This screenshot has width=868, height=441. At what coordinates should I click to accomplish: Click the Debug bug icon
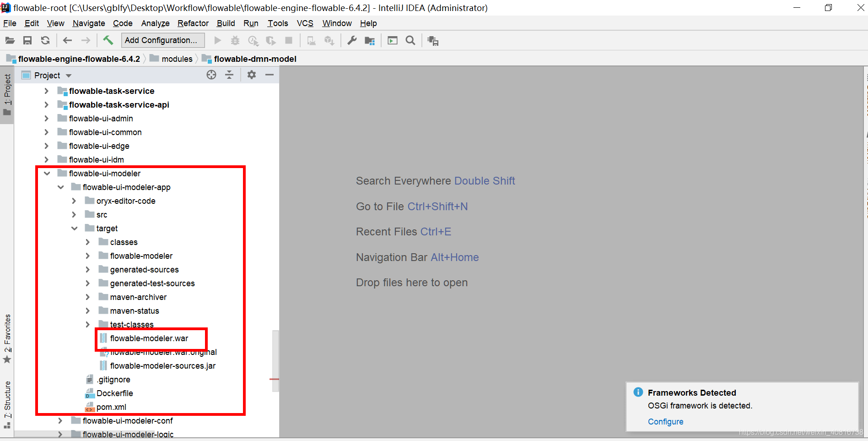235,41
